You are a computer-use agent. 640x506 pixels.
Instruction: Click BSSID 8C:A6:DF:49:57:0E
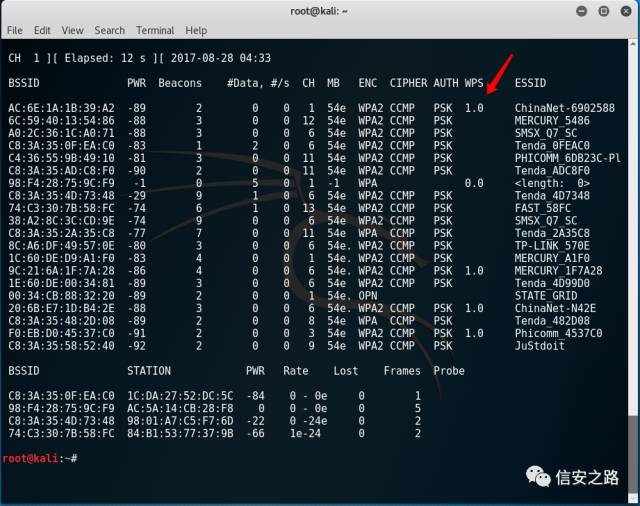coord(61,246)
